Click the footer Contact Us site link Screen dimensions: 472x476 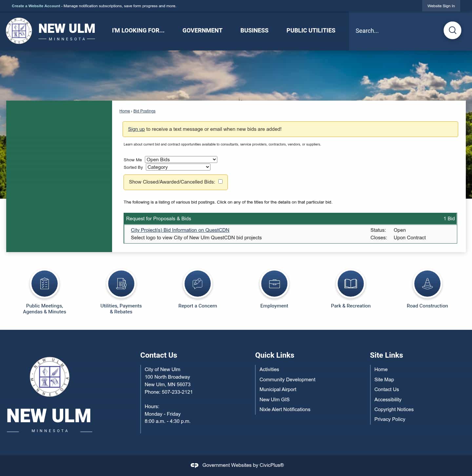coord(386,389)
